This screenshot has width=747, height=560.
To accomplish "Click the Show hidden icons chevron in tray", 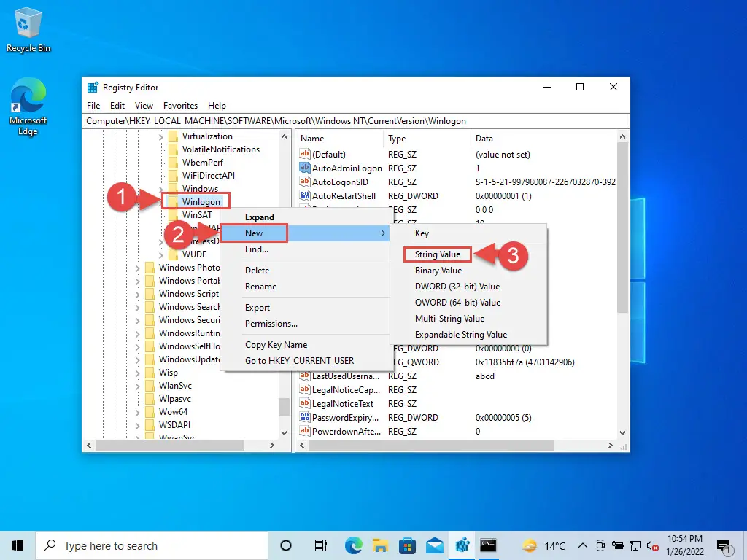I will pyautogui.click(x=583, y=545).
